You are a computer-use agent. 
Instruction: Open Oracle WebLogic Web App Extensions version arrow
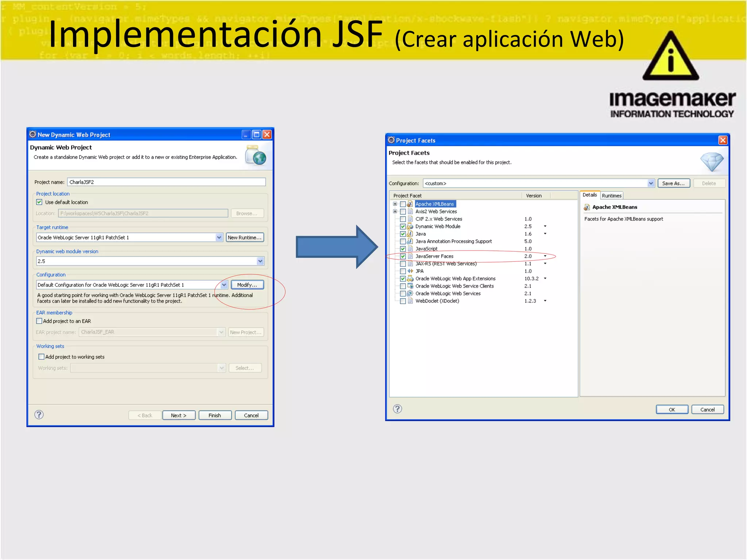click(545, 279)
